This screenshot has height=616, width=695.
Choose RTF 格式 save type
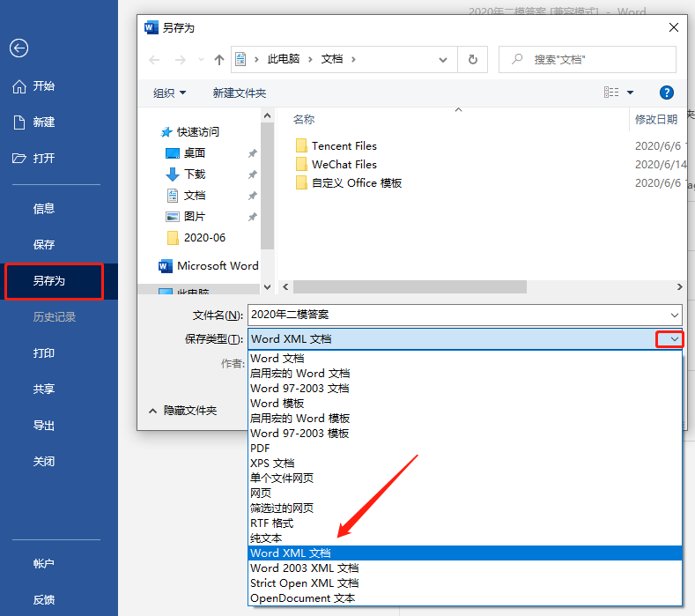tap(465, 523)
